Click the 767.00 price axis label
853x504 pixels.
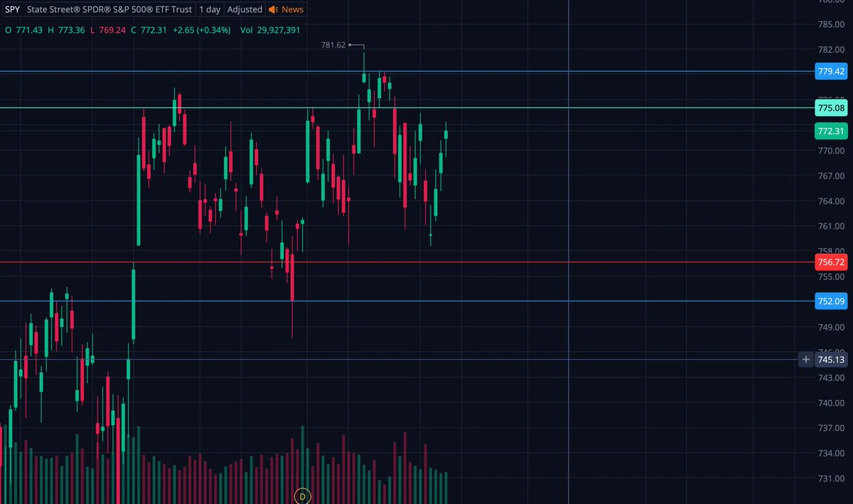tap(831, 176)
